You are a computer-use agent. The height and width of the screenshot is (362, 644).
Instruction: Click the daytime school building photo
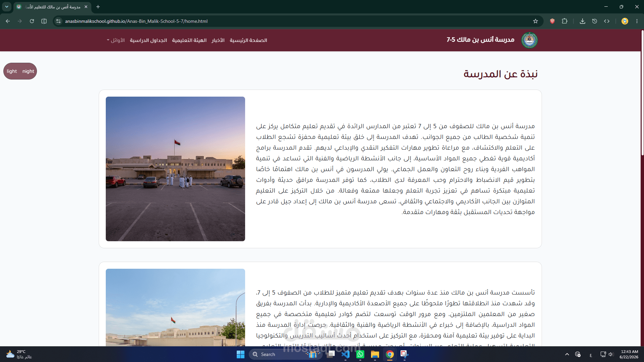175,307
